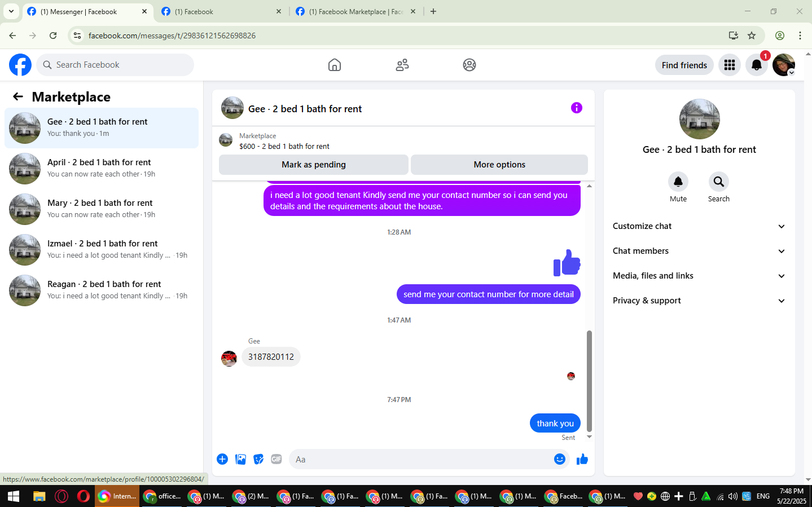Click the install app icon in address bar

734,36
